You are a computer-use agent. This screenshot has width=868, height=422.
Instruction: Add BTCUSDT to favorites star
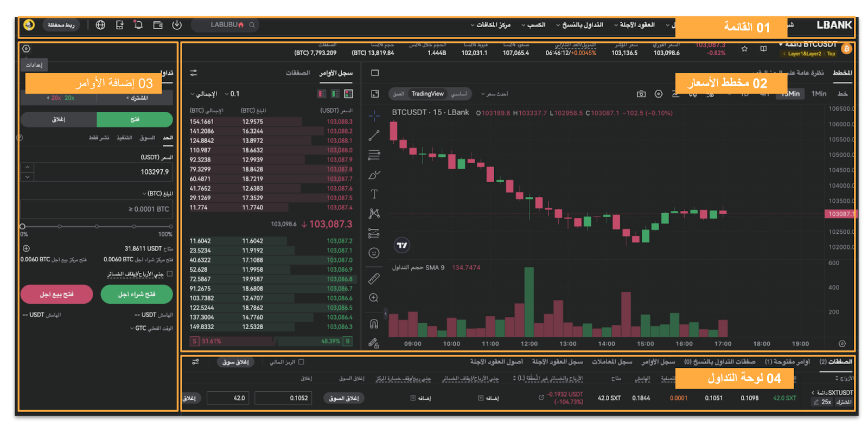[x=744, y=49]
